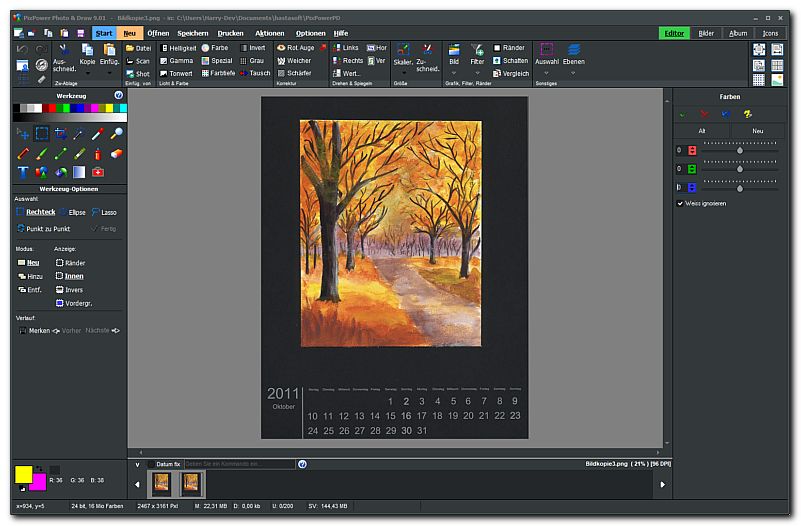Select the magic wand tool
Image resolution: width=801 pixels, height=526 pixels.
[x=79, y=134]
